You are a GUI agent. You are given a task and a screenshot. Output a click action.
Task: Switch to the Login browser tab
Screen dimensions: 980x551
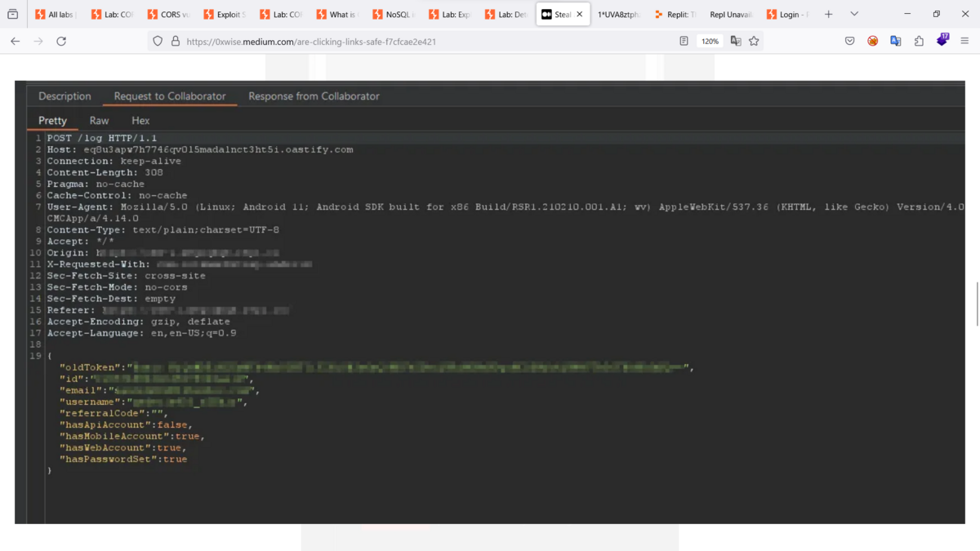786,15
